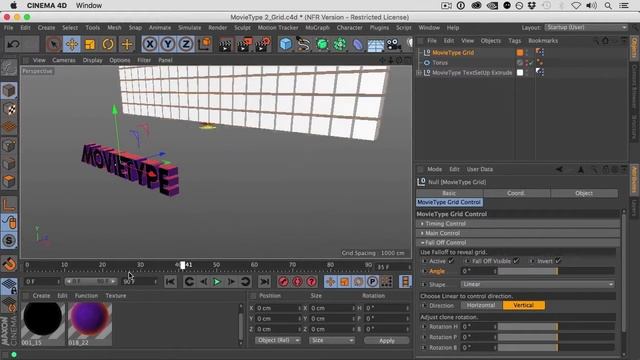Open the green generators icon
Viewport: 640px width, 360px height.
click(x=322, y=44)
